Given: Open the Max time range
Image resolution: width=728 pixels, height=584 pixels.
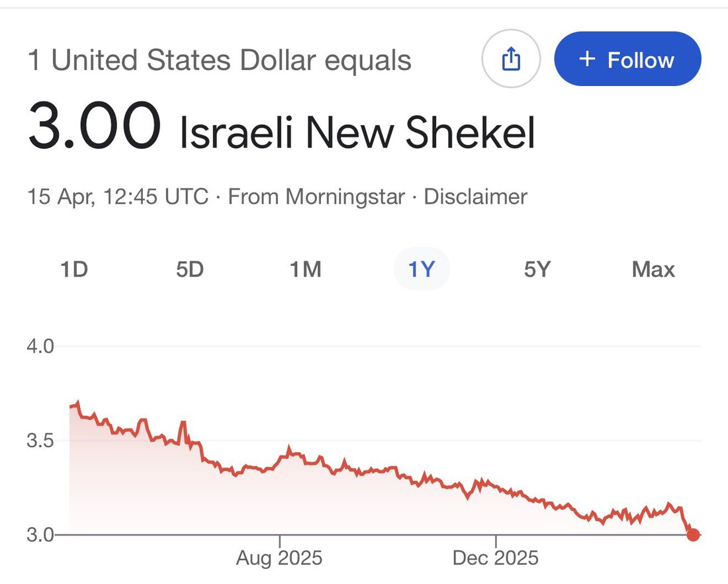Looking at the screenshot, I should [x=653, y=270].
